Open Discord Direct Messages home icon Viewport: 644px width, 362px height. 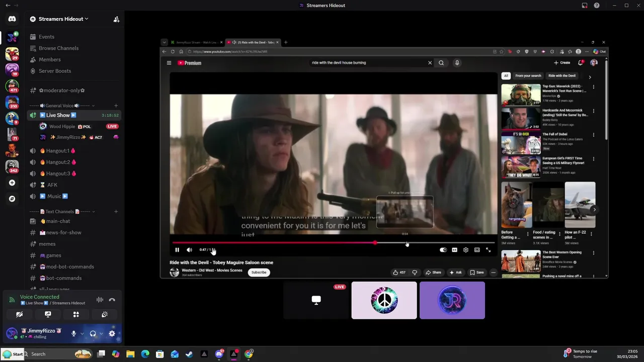12,19
